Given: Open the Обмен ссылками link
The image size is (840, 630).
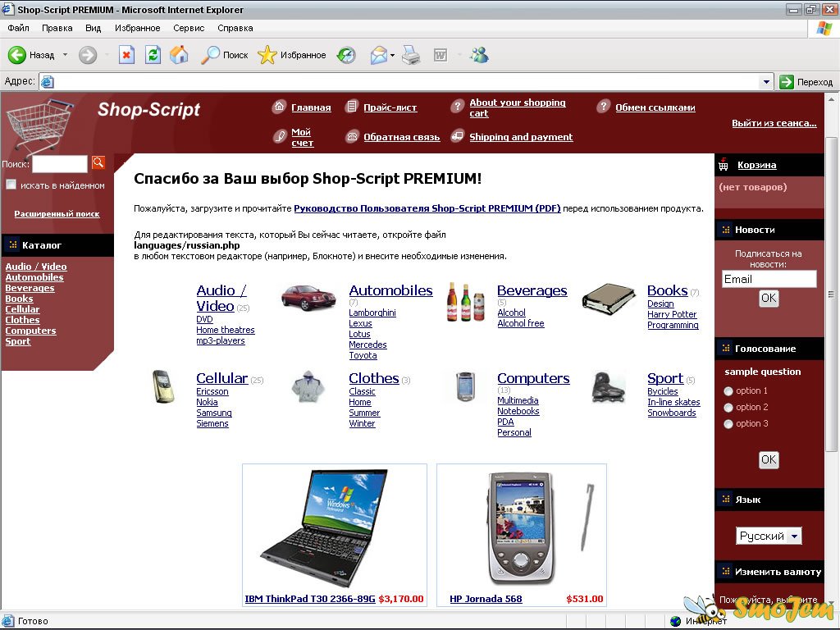Looking at the screenshot, I should [655, 107].
